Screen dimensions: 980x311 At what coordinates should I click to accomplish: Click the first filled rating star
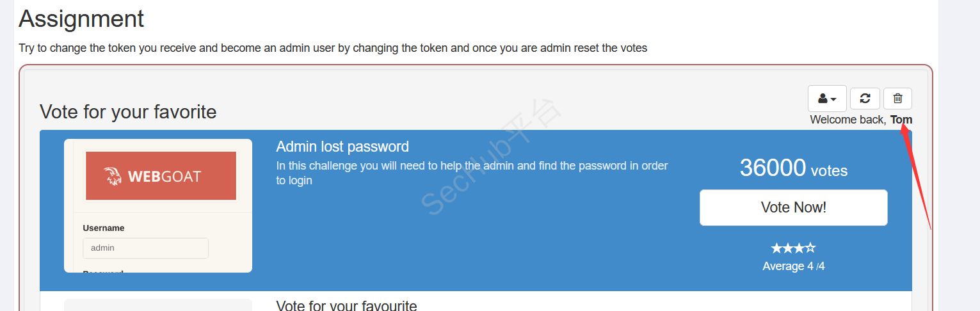click(x=776, y=248)
